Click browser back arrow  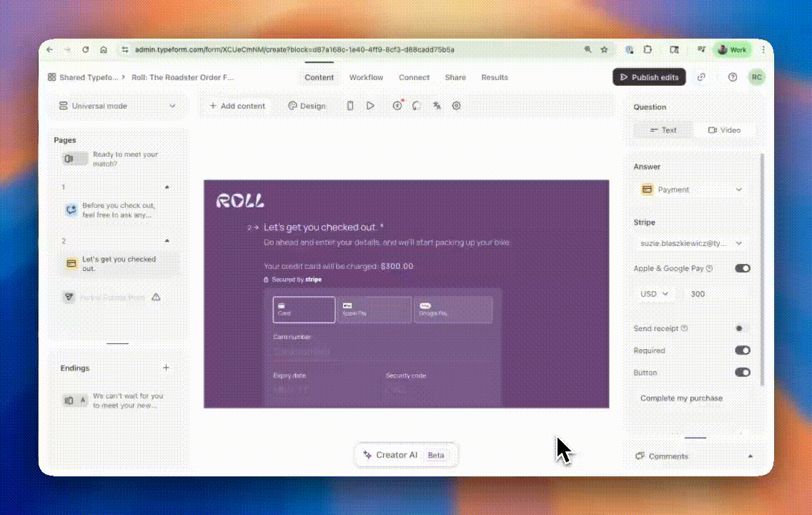pyautogui.click(x=50, y=50)
